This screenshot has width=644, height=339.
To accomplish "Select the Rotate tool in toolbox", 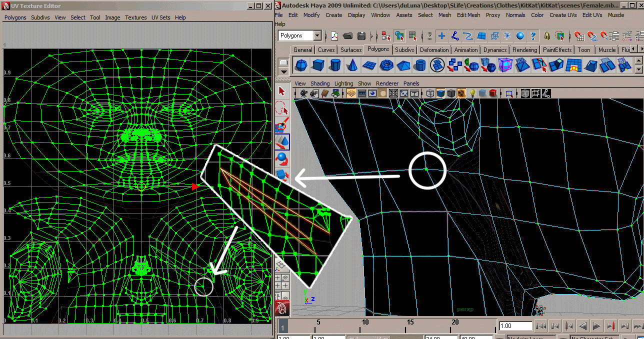I will pos(282,159).
